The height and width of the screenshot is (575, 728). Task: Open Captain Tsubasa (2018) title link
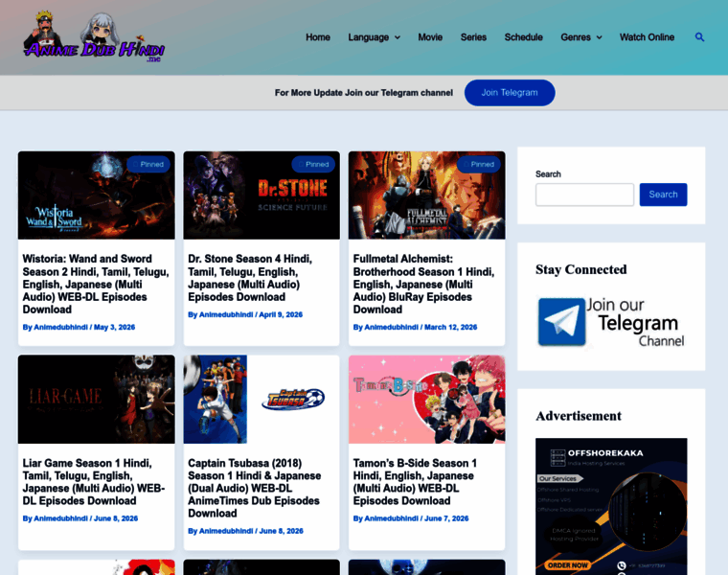pyautogui.click(x=255, y=488)
